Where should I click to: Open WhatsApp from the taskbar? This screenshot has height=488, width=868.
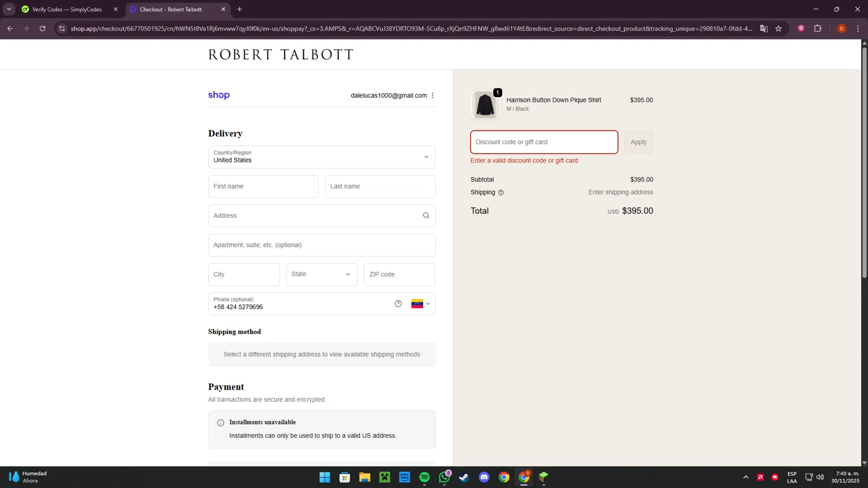[444, 477]
